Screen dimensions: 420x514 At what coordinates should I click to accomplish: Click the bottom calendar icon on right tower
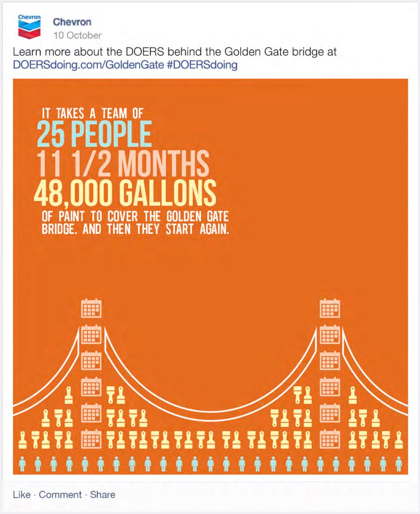tap(330, 439)
